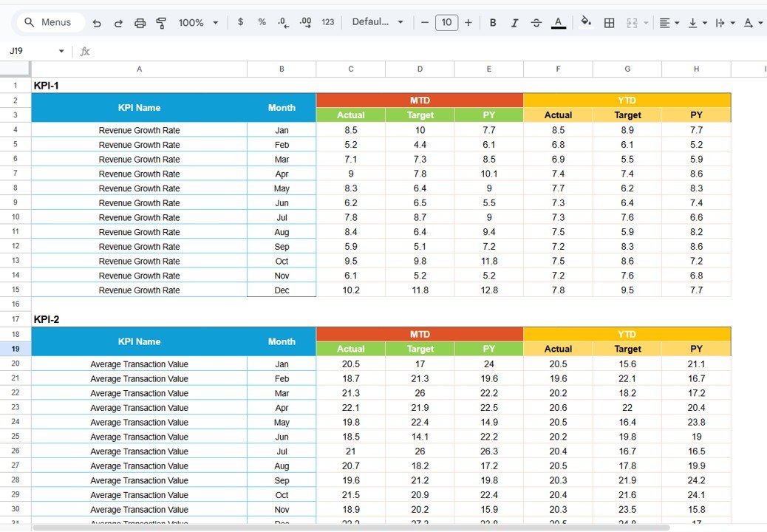
Task: Select the Paint format tool
Action: [161, 23]
